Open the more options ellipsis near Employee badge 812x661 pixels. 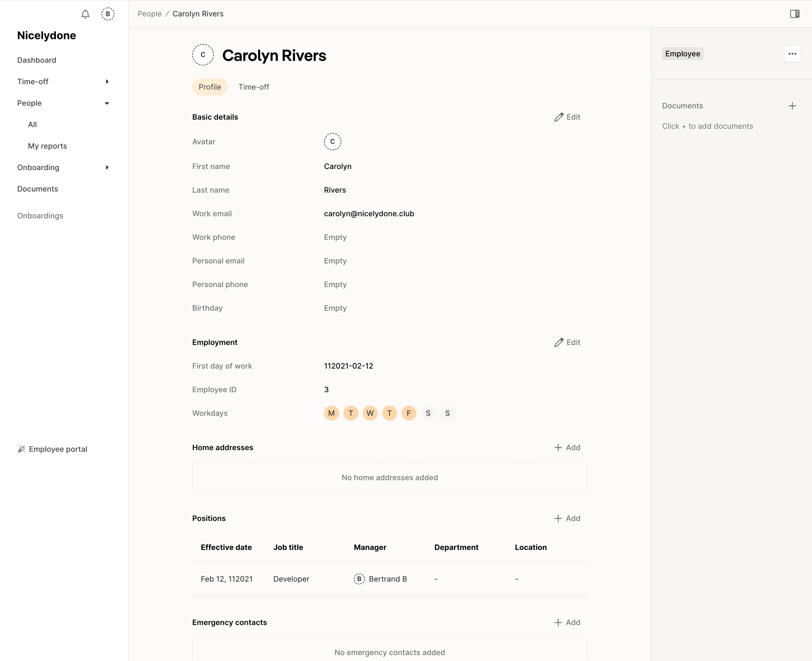click(x=792, y=54)
